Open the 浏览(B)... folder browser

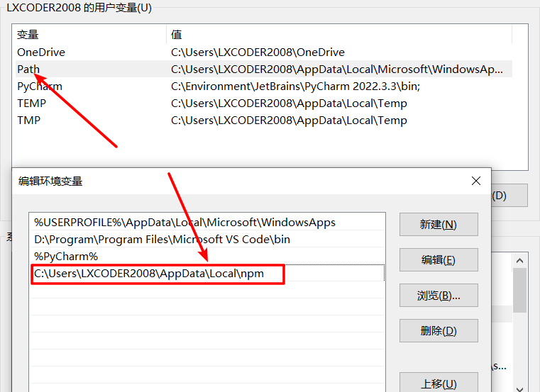[439, 296]
